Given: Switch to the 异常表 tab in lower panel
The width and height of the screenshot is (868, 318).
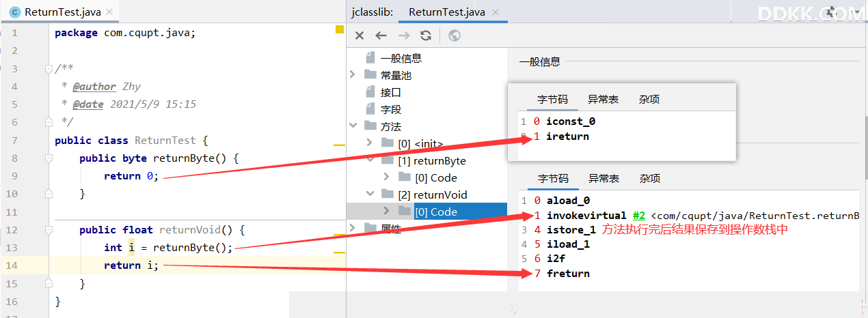Looking at the screenshot, I should pyautogui.click(x=603, y=178).
